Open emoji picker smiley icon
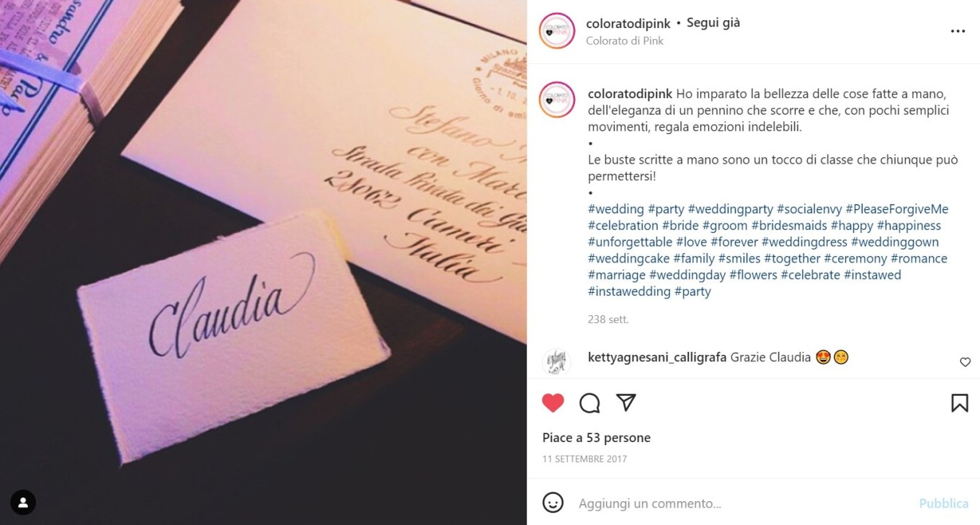This screenshot has height=525, width=980. coord(553,503)
